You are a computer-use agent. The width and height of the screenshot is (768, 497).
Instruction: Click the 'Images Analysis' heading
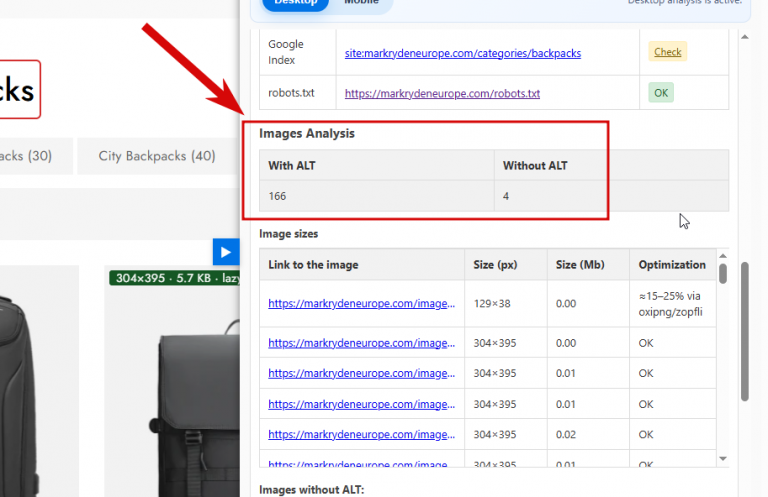[x=307, y=133]
